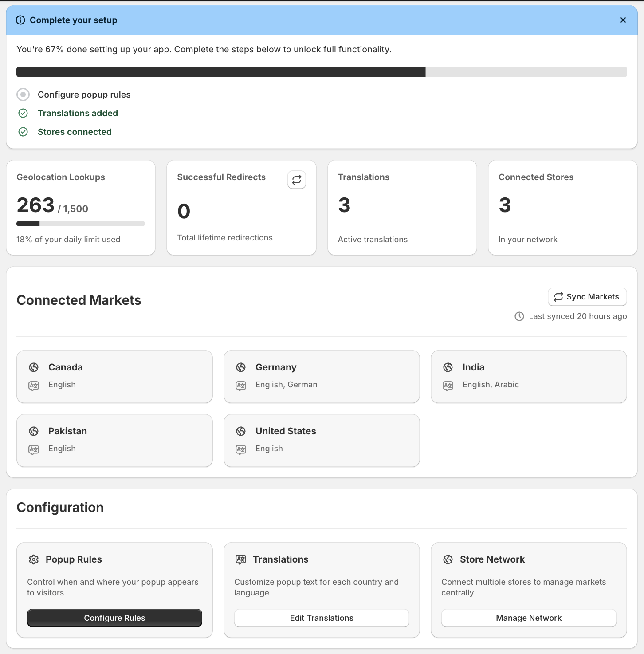
Task: Select the Configure popup rules radio indicator
Action: pos(23,95)
